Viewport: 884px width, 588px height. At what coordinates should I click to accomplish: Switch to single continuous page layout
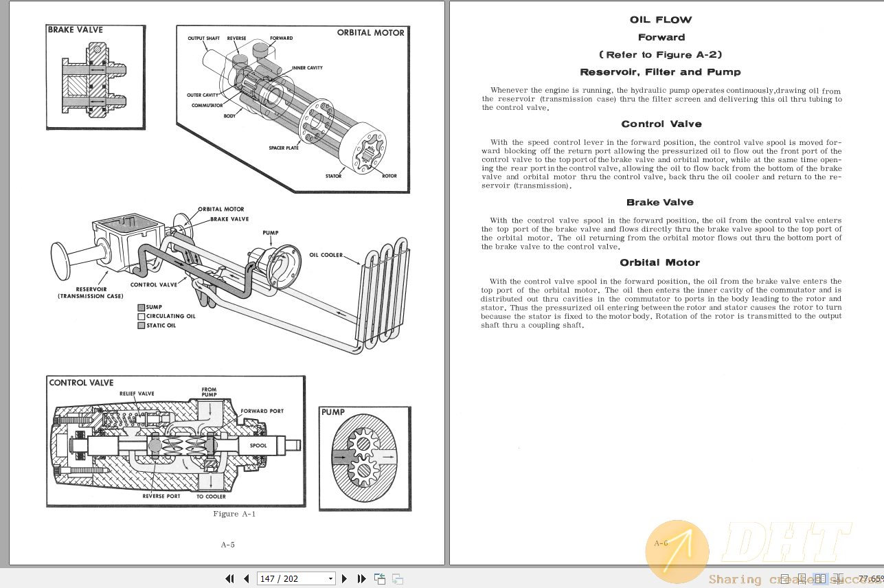pos(802,578)
